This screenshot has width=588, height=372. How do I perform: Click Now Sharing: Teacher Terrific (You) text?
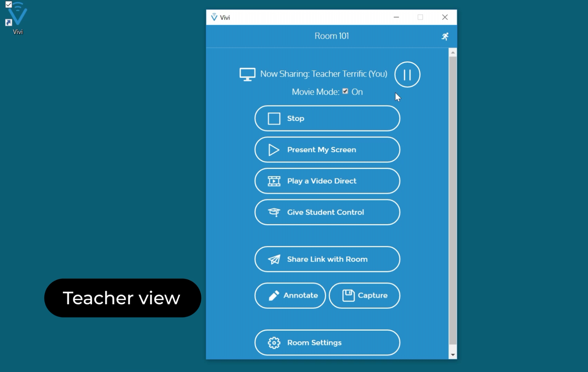[x=323, y=74]
